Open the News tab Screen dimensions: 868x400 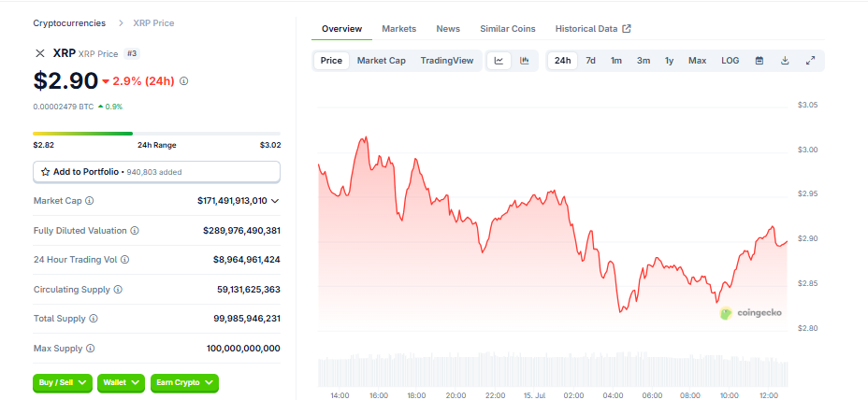click(448, 29)
